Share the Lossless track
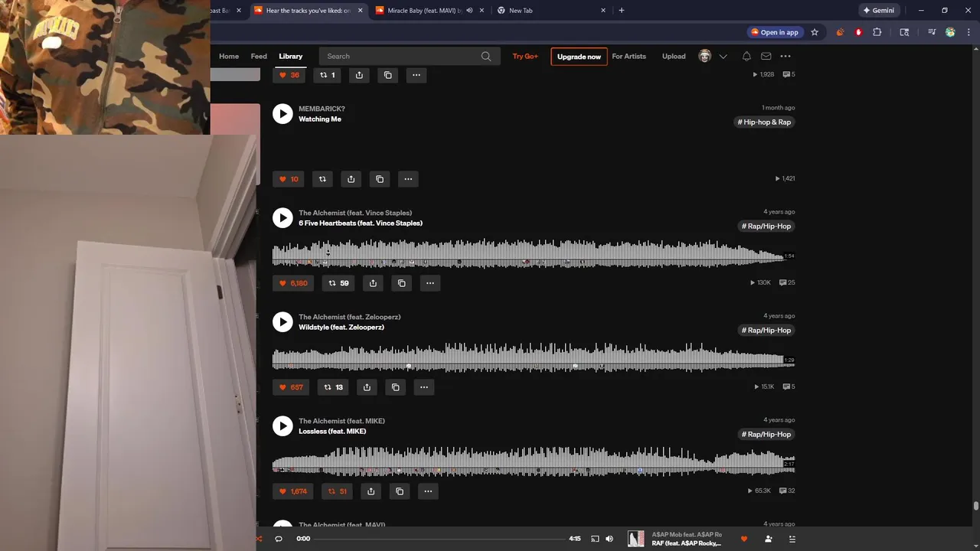The image size is (980, 551). tap(371, 491)
